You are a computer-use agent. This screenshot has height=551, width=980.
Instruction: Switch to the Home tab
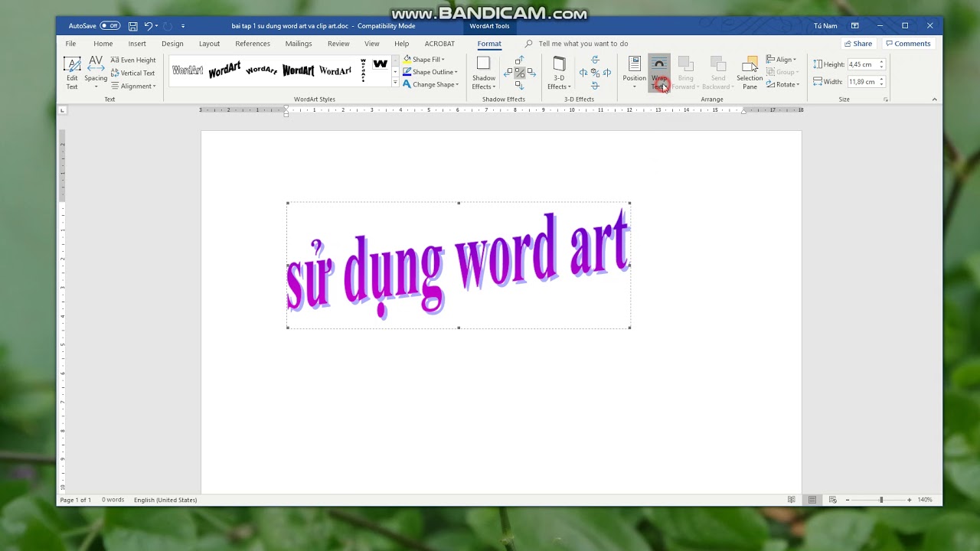click(x=103, y=44)
